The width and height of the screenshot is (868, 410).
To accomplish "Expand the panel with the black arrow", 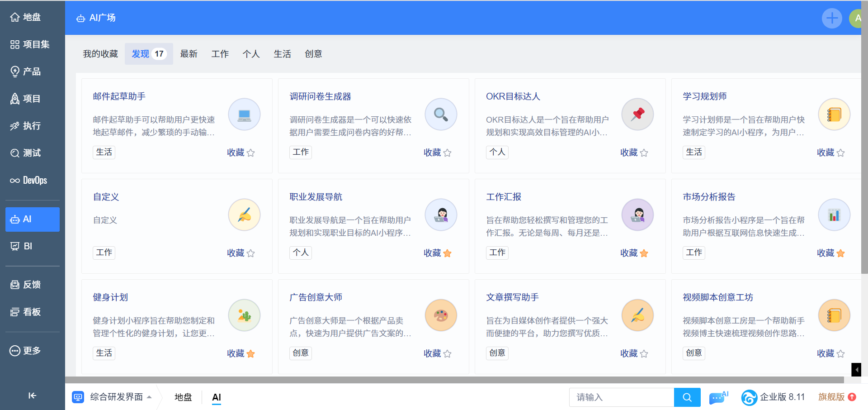I will coord(856,370).
